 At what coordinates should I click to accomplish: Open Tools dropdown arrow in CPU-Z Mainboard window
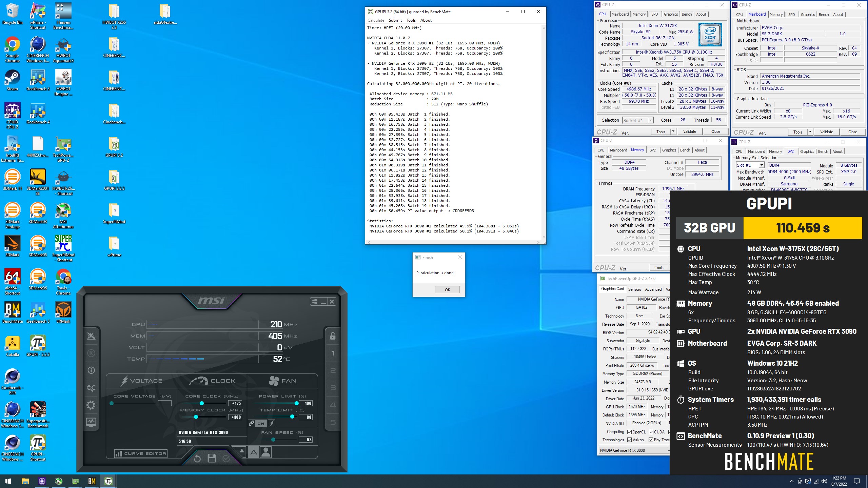[x=810, y=132]
